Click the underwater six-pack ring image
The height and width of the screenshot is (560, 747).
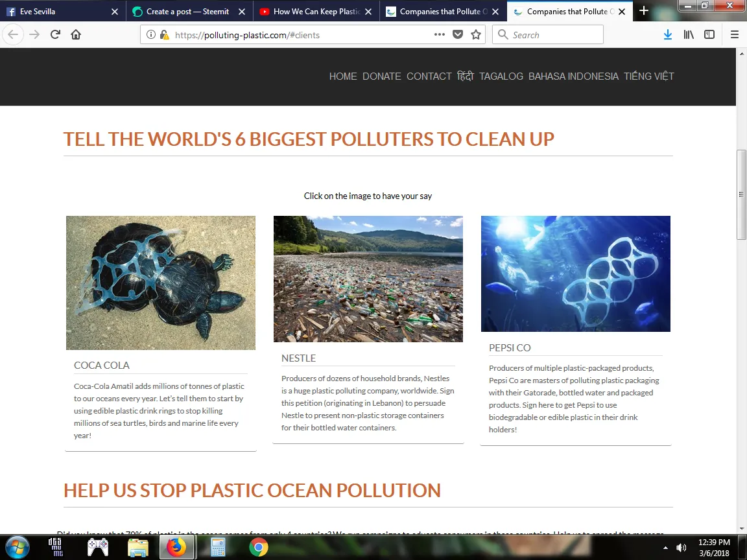tap(576, 274)
